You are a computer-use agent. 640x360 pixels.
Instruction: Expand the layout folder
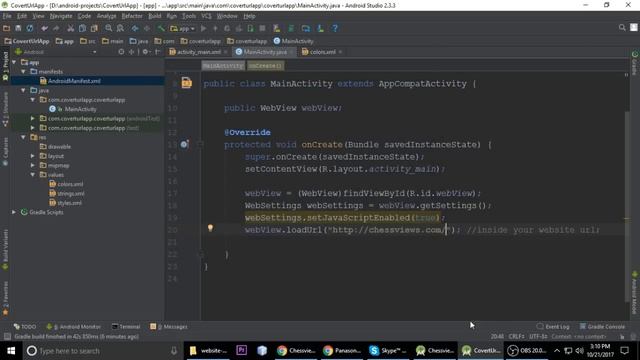pyautogui.click(x=33, y=156)
